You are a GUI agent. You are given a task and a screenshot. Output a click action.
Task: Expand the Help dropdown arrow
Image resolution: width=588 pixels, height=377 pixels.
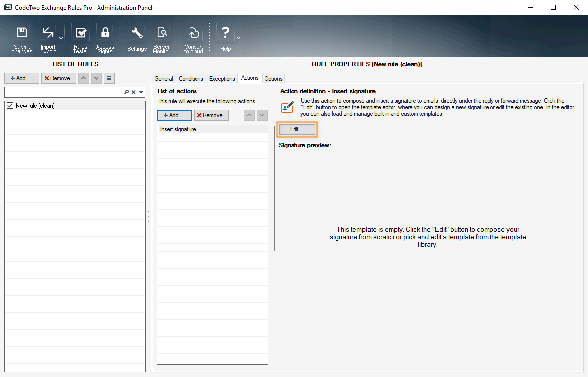click(238, 38)
